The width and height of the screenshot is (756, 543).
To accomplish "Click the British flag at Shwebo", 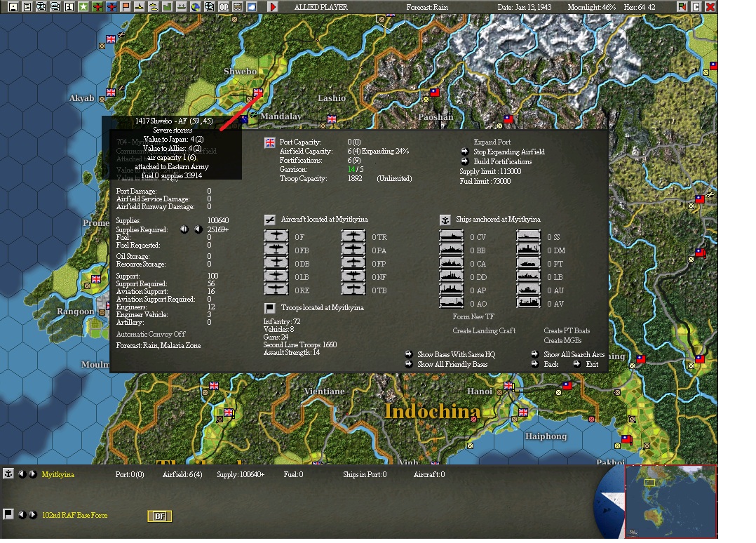I will pyautogui.click(x=258, y=92).
